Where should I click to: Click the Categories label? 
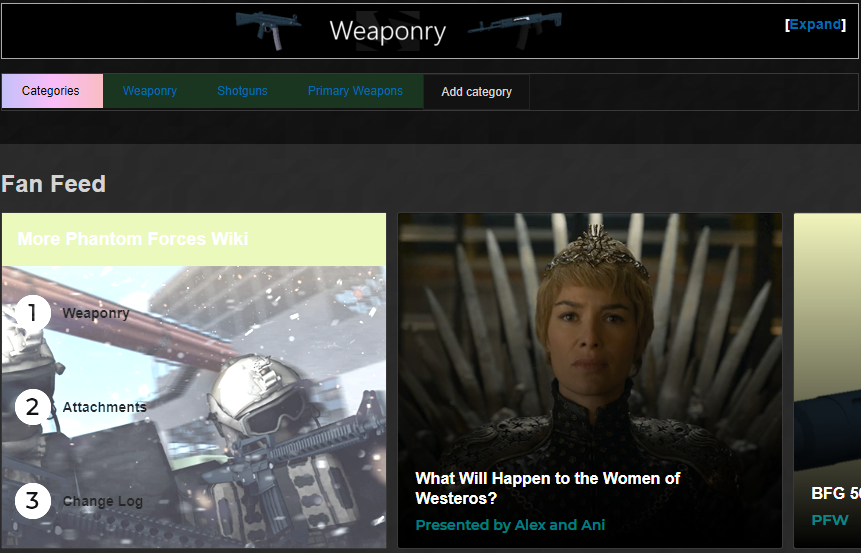click(51, 91)
